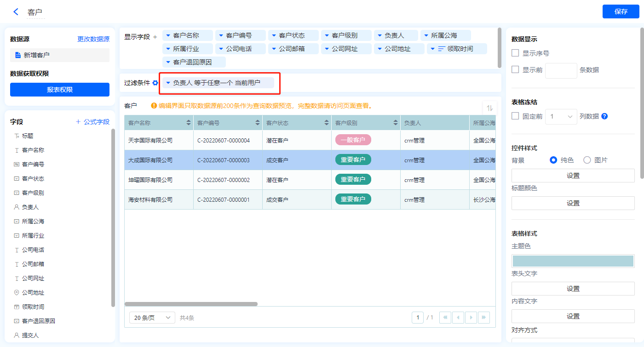Click the plus icon next to 显示字段
The height and width of the screenshot is (347, 644).
(155, 37)
